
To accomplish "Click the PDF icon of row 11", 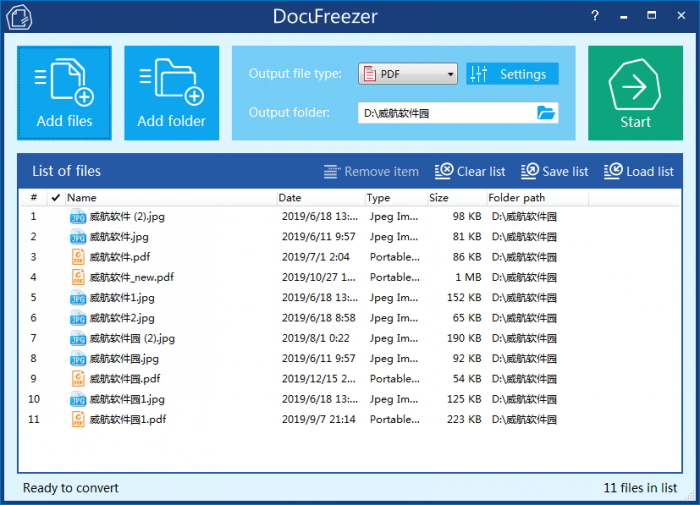I will point(78,419).
